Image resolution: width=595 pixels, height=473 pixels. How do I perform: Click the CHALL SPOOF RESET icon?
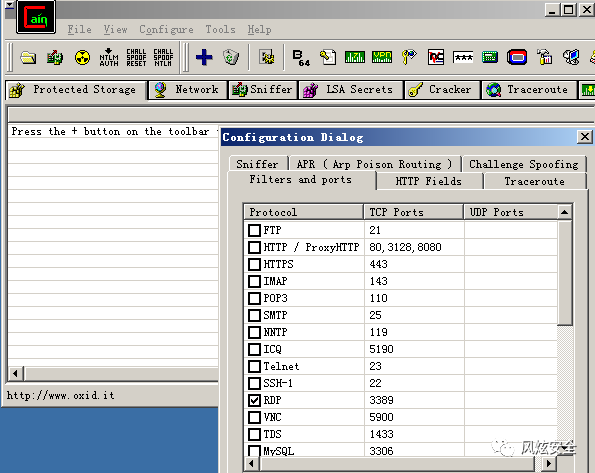136,58
